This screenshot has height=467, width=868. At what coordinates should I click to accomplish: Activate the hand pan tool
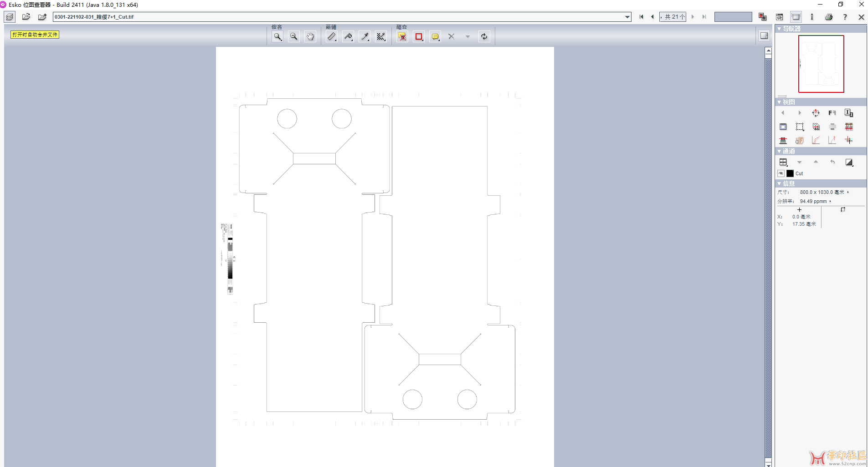(x=310, y=37)
